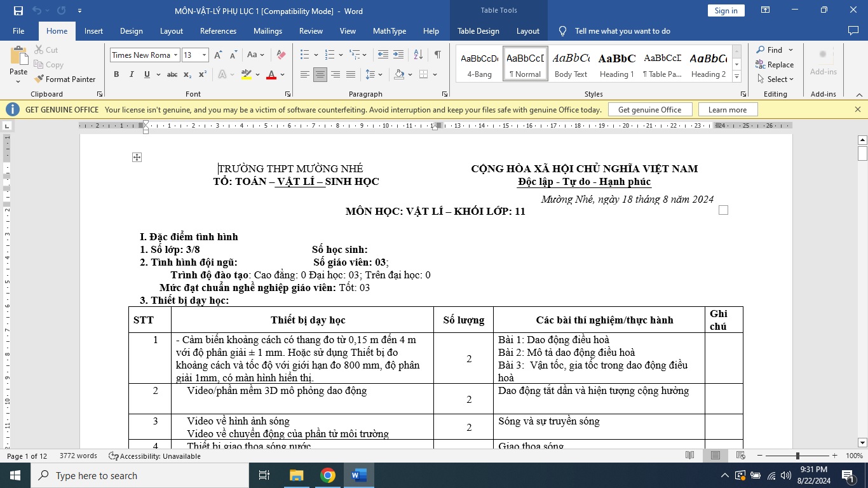Toggle the ruler tab selector
This screenshot has height=488, width=868.
pyautogui.click(x=7, y=126)
